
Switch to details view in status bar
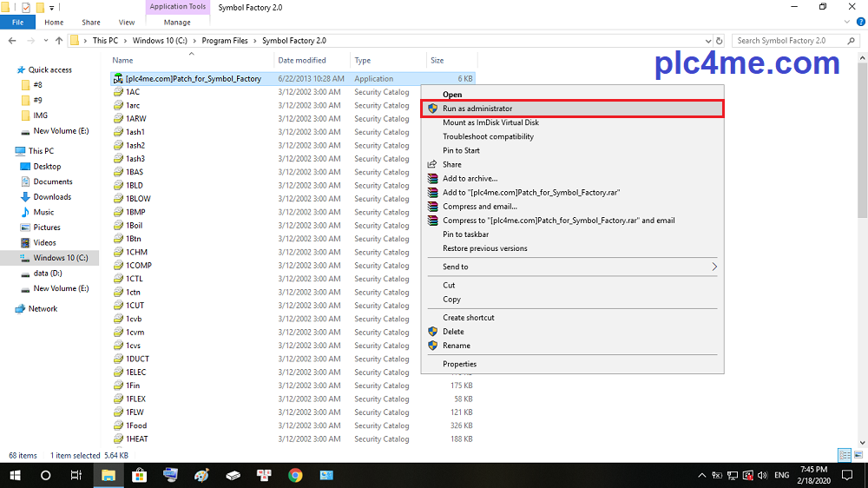pos(844,455)
